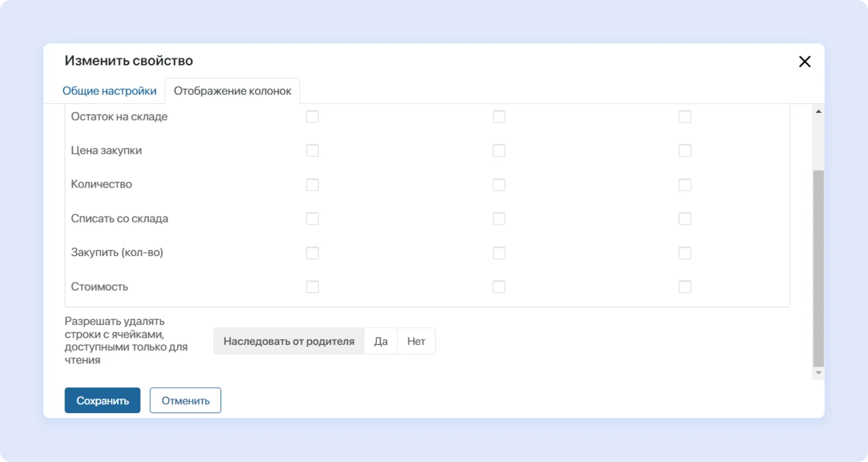Enable middle checkbox for Количество

tap(499, 185)
